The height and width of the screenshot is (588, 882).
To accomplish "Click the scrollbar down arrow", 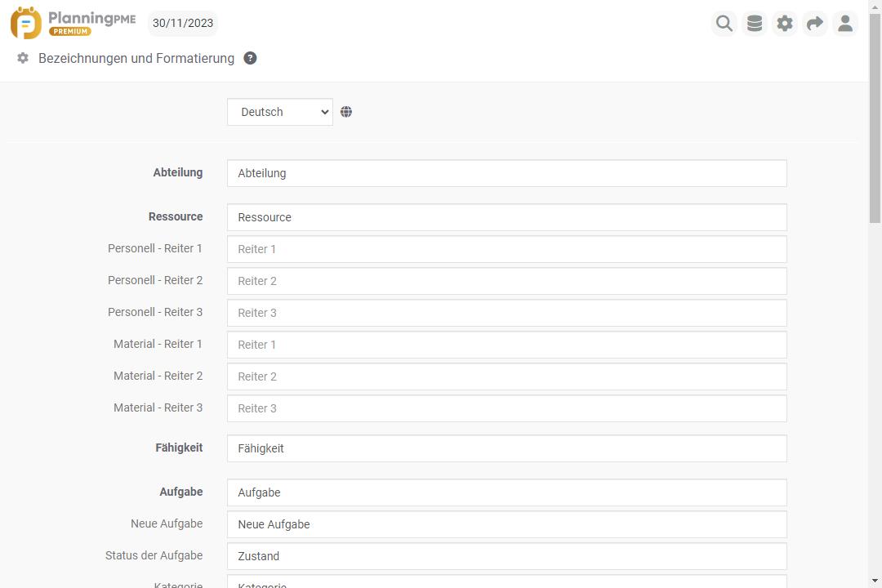I will tap(875, 581).
